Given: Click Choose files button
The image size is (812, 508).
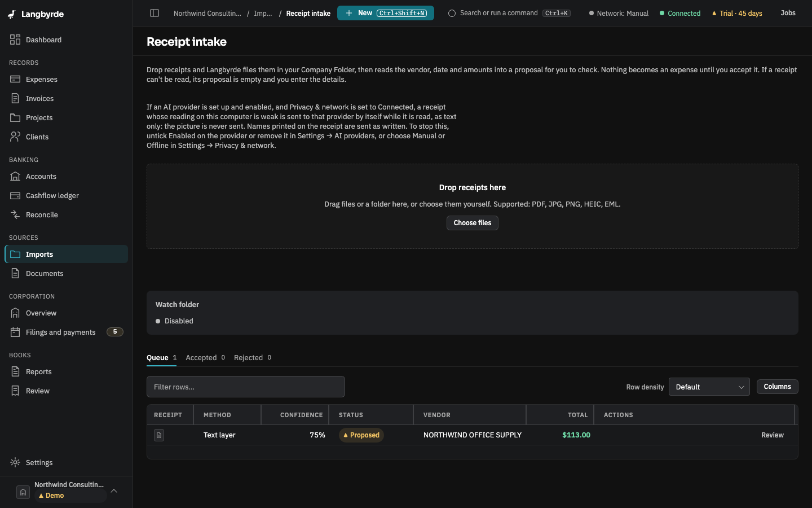Looking at the screenshot, I should click(x=473, y=223).
